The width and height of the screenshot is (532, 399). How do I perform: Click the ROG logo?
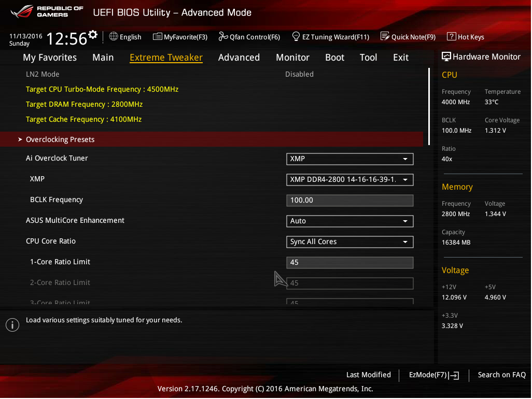[x=22, y=11]
